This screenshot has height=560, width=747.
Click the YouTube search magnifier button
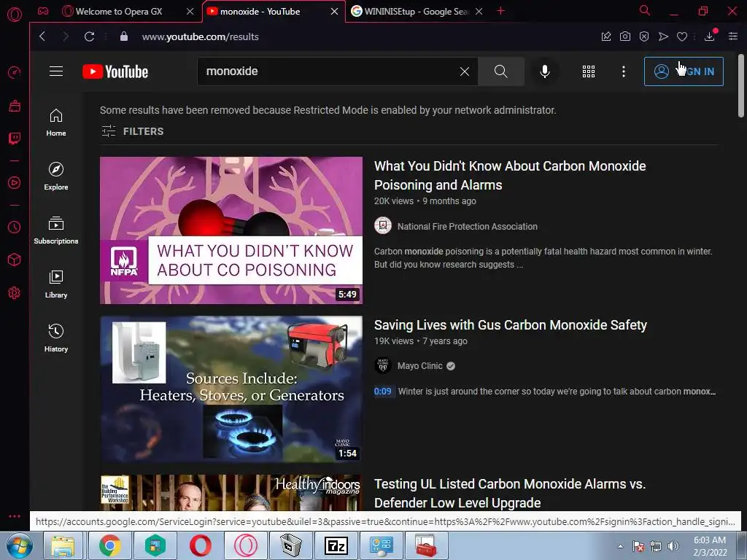500,71
